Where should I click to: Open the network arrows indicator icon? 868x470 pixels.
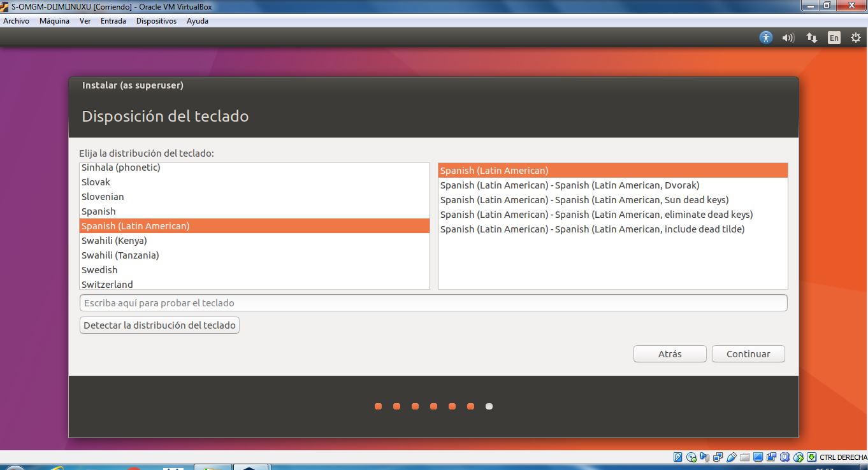[811, 38]
